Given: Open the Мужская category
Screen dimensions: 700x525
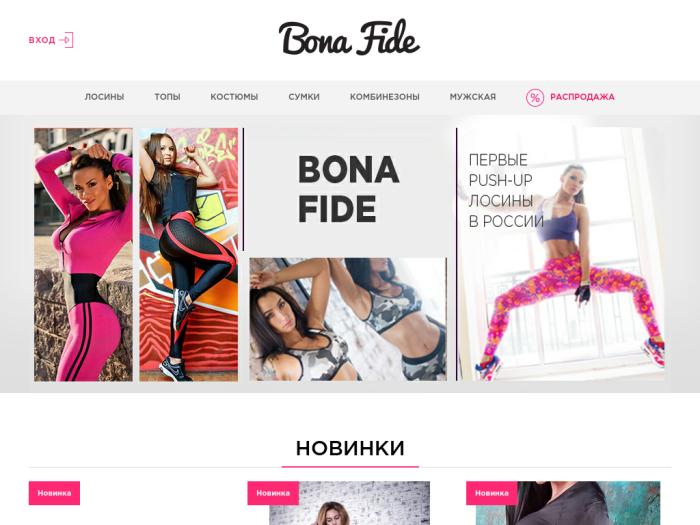Looking at the screenshot, I should (x=473, y=97).
